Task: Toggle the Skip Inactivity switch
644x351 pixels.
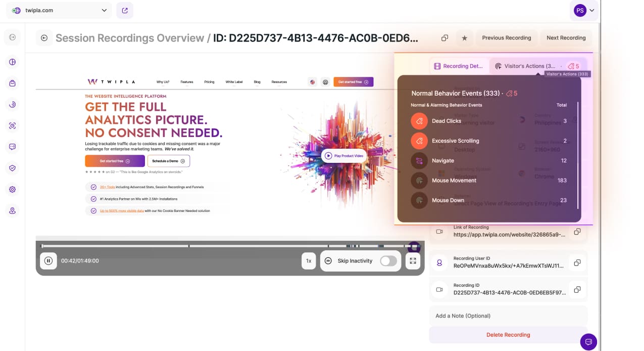Action: (x=388, y=261)
